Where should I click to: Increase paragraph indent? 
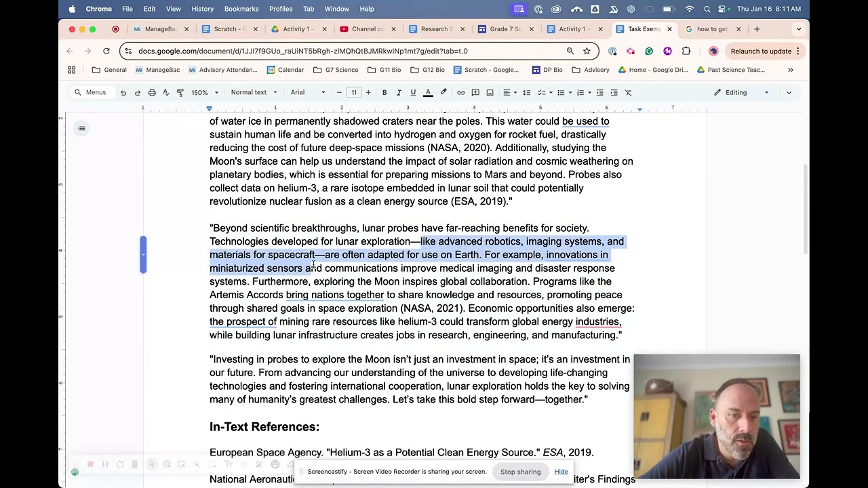[x=614, y=93]
